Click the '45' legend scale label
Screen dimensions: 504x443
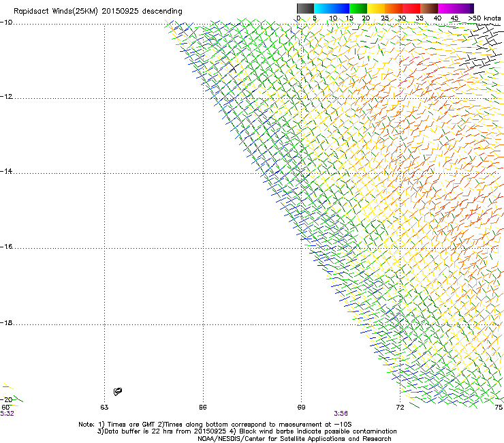[x=454, y=18]
